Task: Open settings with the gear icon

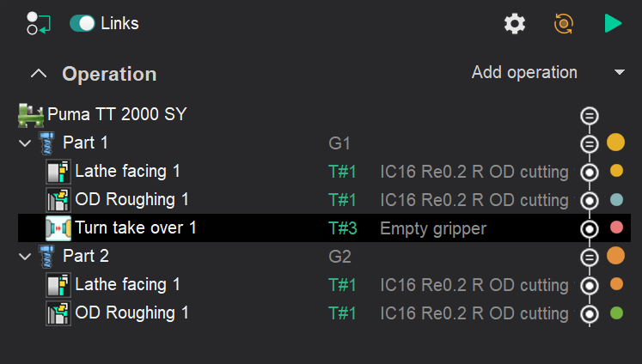Action: 515,24
